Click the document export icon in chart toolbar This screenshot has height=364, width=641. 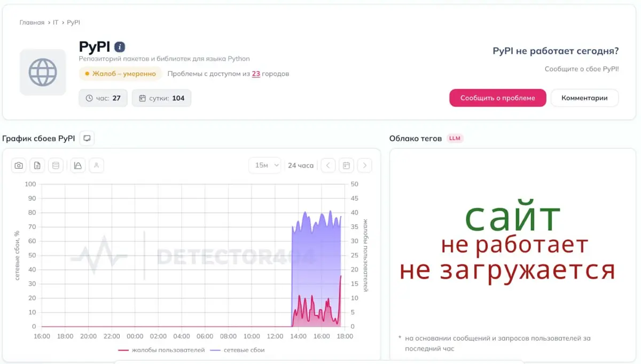point(37,165)
